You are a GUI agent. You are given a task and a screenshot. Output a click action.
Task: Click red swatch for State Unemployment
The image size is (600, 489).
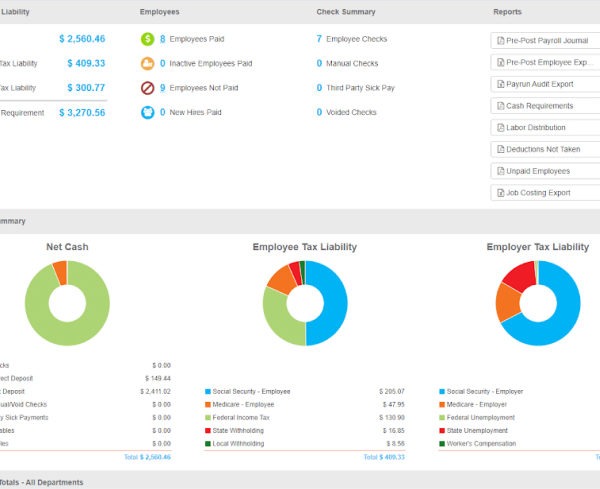coord(442,430)
